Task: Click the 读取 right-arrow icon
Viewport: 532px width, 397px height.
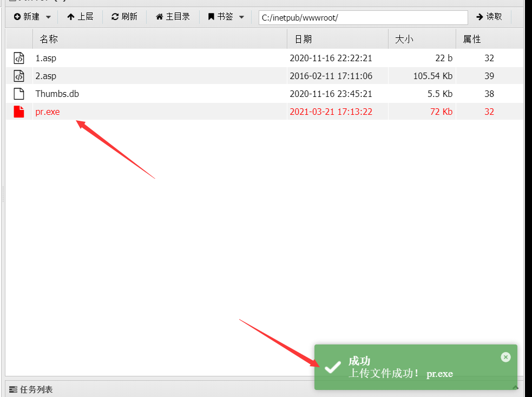Action: [480, 17]
